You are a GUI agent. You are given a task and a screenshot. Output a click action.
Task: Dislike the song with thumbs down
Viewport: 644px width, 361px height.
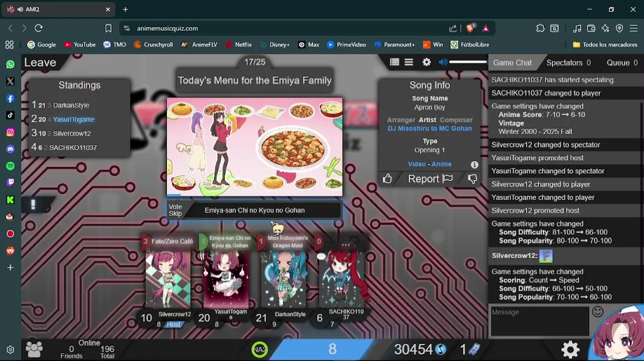[x=472, y=178]
